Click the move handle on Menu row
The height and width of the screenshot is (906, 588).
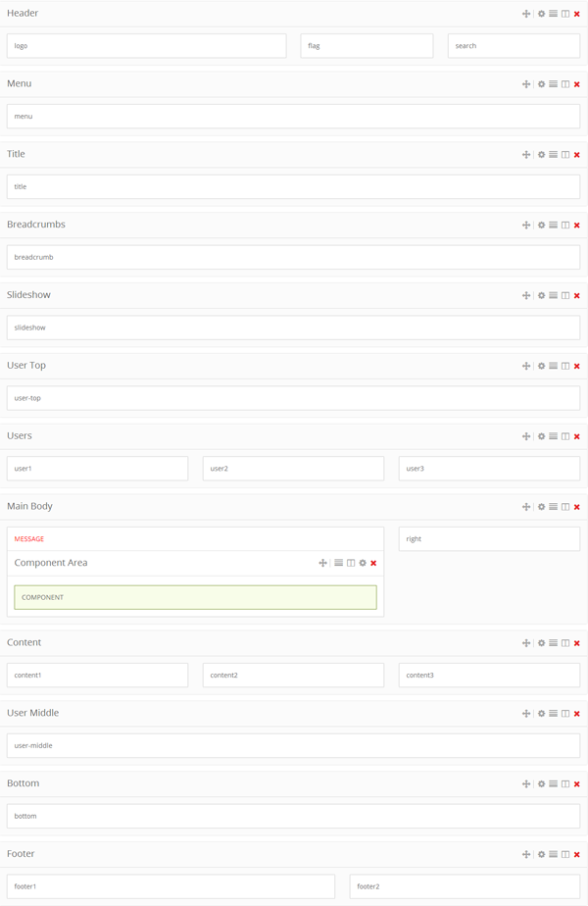coord(526,83)
